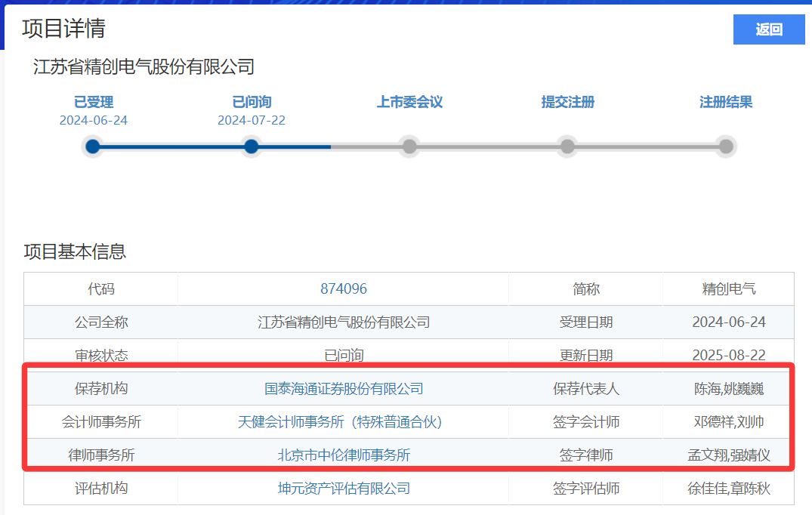Click the 签字律师 label cell
The height and width of the screenshot is (515, 812).
(585, 455)
